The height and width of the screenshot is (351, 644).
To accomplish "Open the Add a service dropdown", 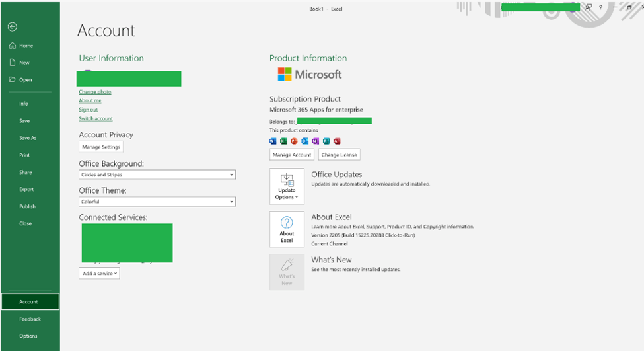I will coord(99,273).
